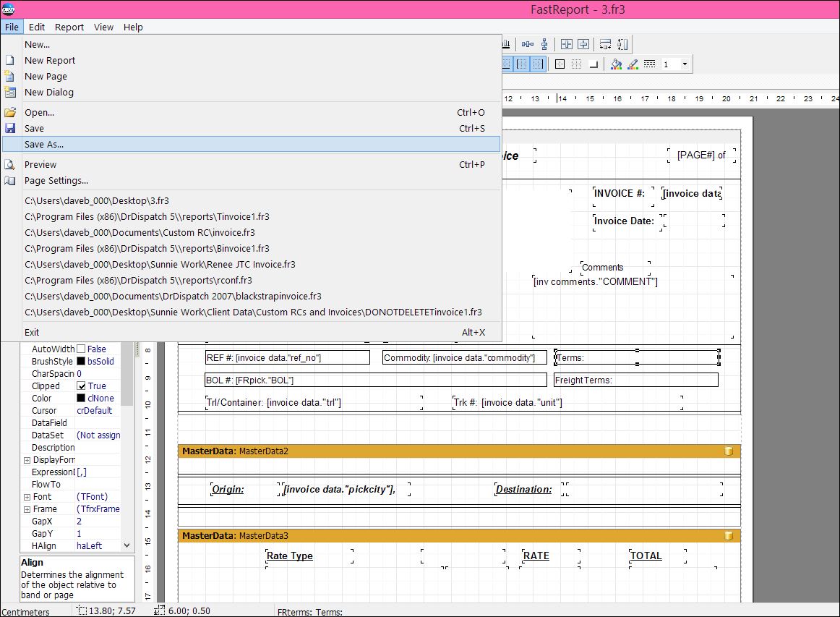Click the CharSpacing value 0
840x617 pixels.
[98, 374]
